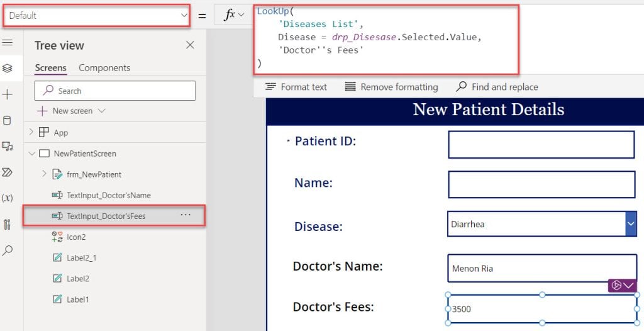Click the Name: label
This screenshot has height=331, width=644.
click(x=313, y=182)
